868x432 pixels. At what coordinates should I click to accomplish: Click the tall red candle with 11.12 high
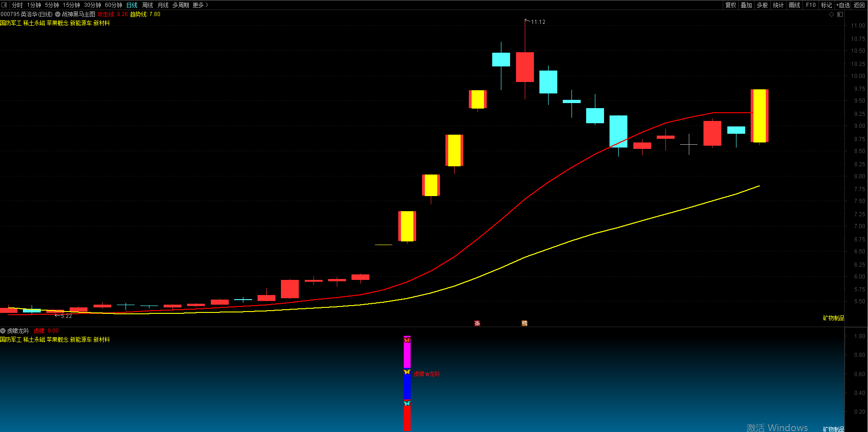click(525, 67)
